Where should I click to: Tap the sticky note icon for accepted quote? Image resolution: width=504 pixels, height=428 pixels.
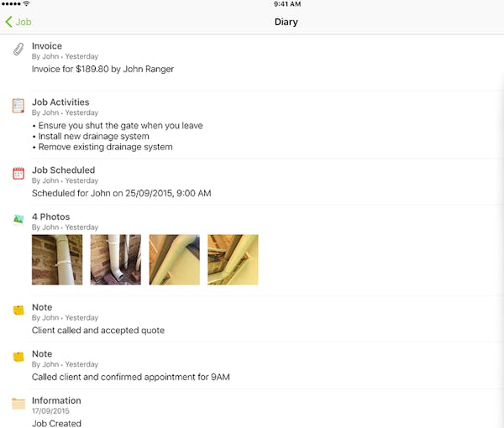click(18, 311)
